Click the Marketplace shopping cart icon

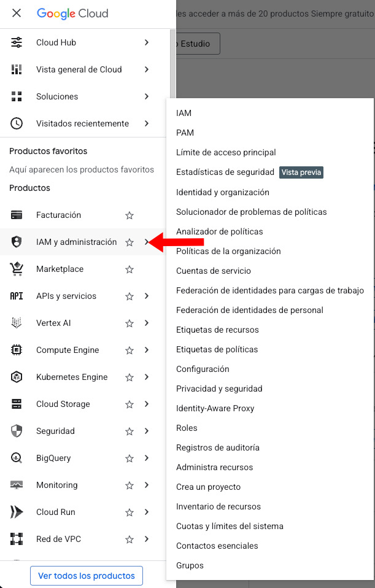pyautogui.click(x=17, y=269)
